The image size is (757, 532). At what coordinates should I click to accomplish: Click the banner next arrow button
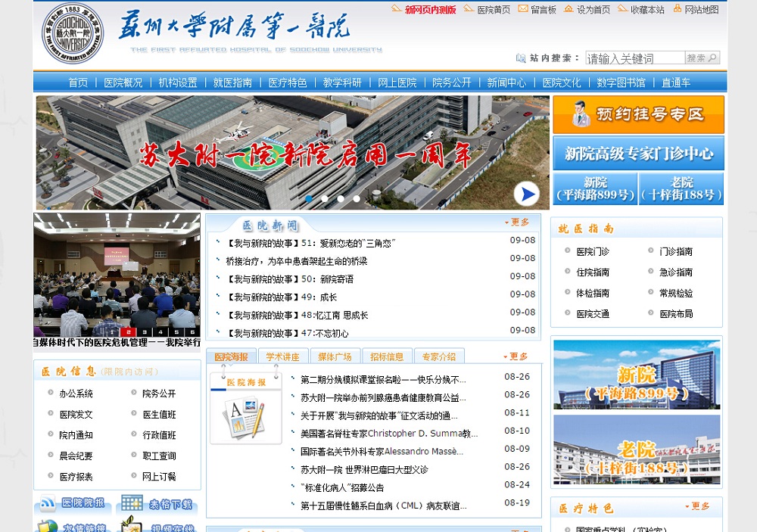527,194
